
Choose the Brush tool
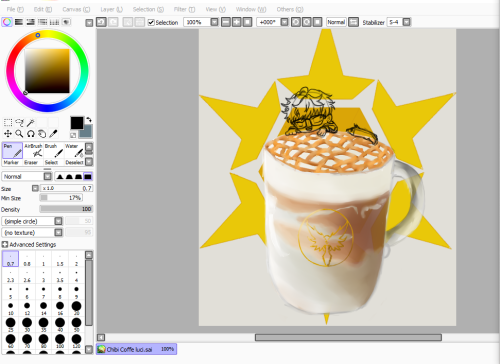(54, 150)
